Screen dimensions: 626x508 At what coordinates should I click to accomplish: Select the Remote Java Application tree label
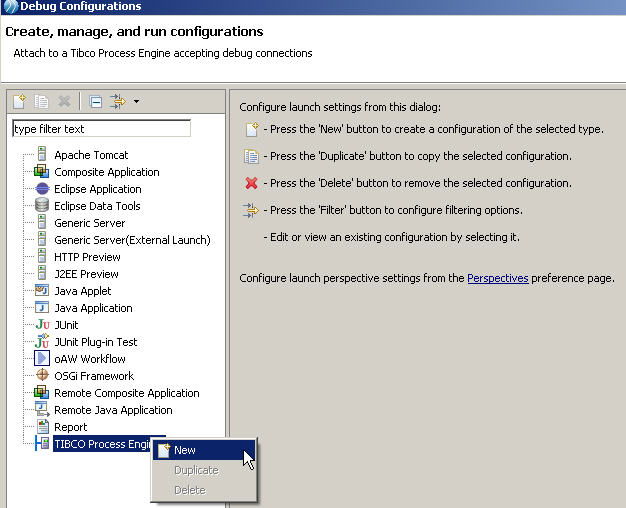(113, 410)
